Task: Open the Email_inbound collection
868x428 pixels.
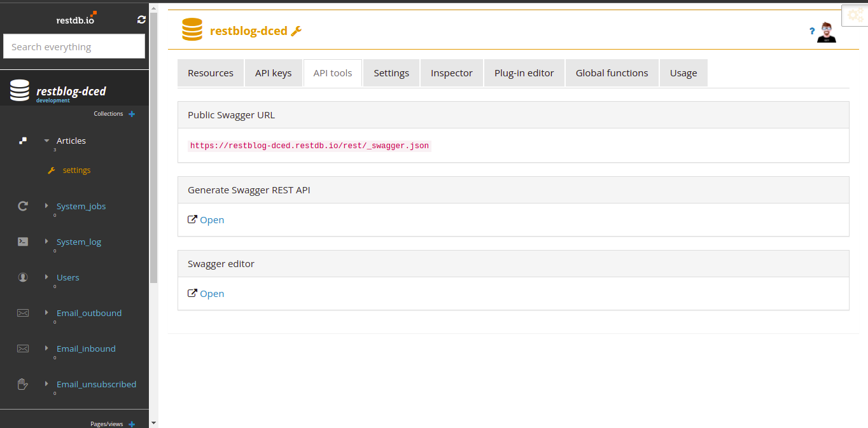Action: (x=86, y=349)
